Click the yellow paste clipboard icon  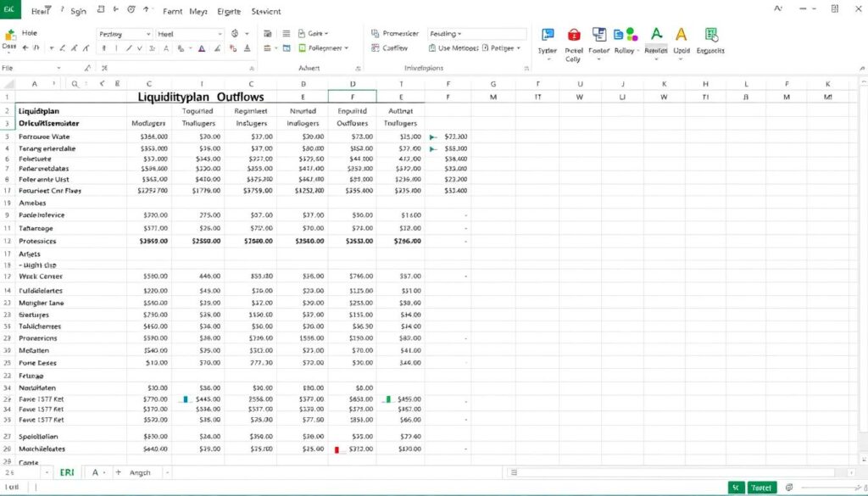pos(9,36)
